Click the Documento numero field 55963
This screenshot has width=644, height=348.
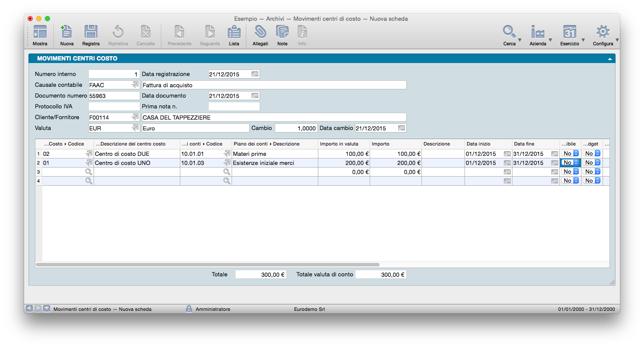[114, 96]
